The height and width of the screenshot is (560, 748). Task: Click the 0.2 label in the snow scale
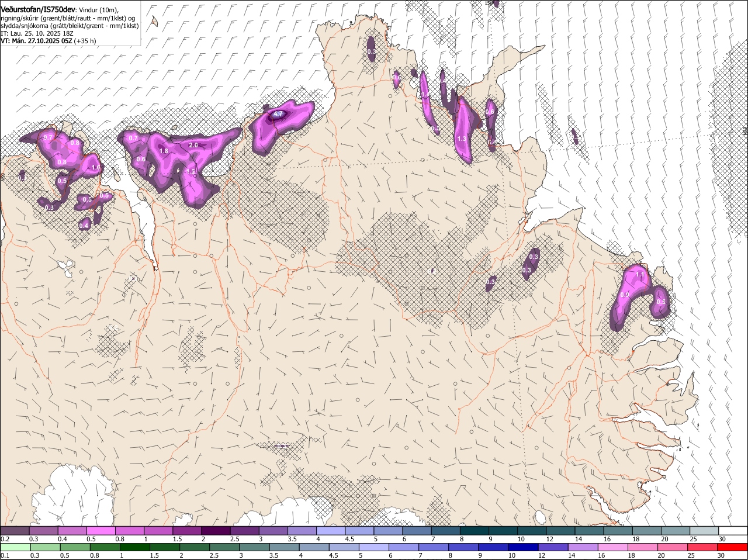coord(5,538)
